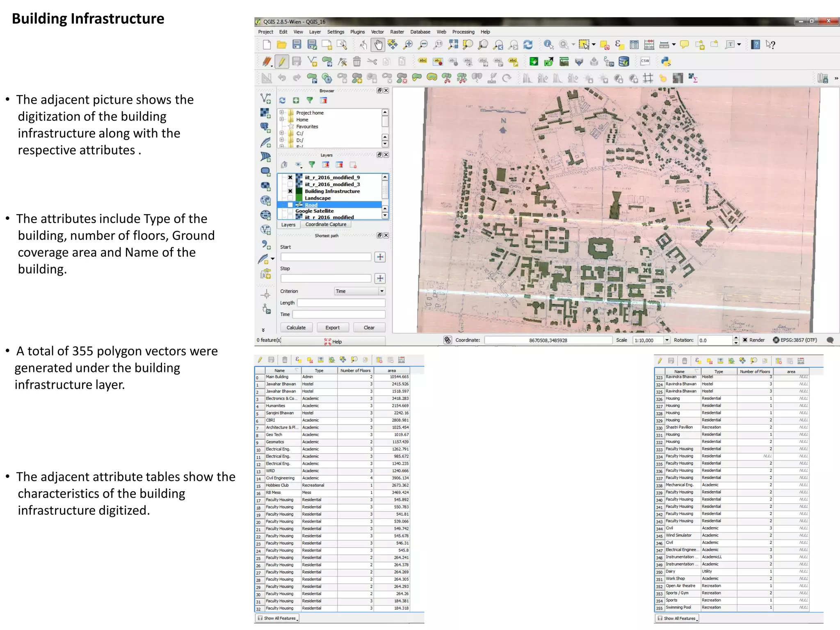Open the Vector menu
The image size is (840, 630).
tap(377, 32)
